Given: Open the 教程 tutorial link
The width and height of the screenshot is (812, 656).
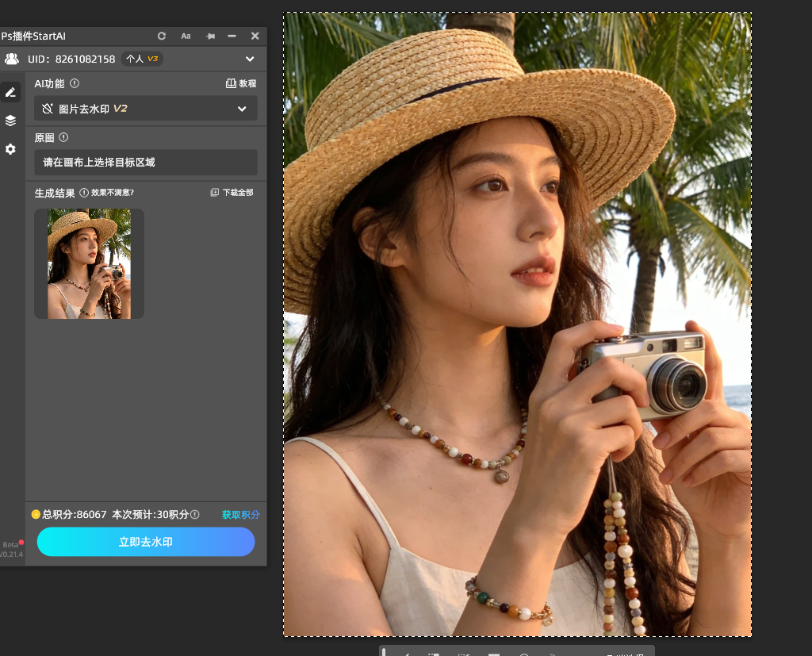Looking at the screenshot, I should [241, 83].
